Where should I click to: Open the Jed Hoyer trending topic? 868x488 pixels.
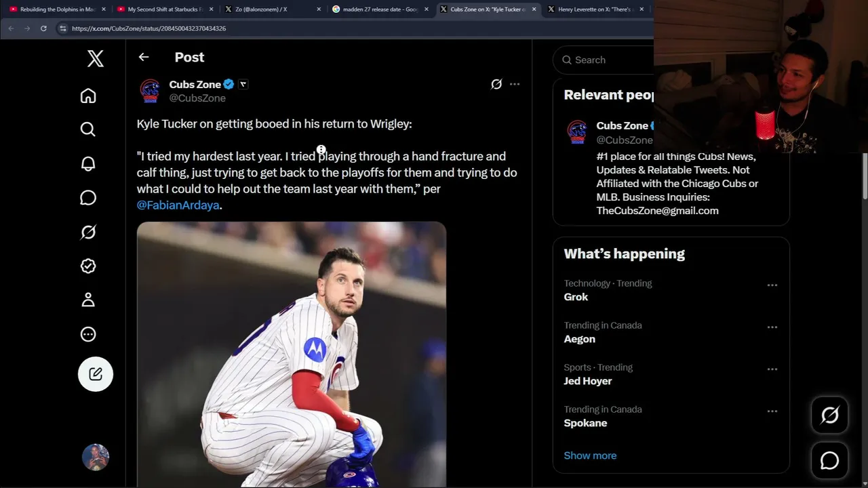click(x=588, y=381)
